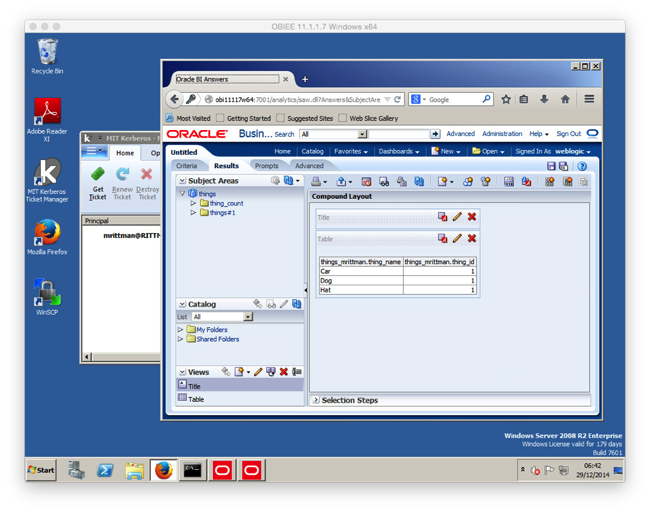650x512 pixels.
Task: Edit the Table view with pencil icon
Action: (457, 238)
